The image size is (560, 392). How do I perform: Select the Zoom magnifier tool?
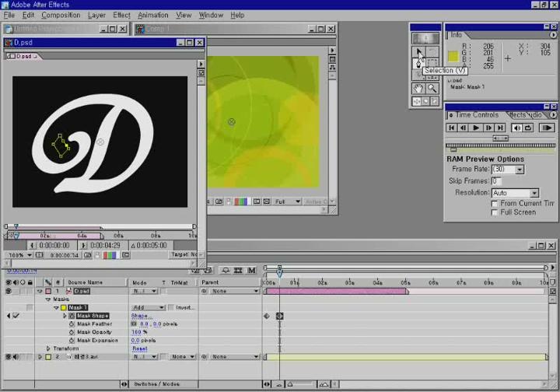tap(432, 88)
